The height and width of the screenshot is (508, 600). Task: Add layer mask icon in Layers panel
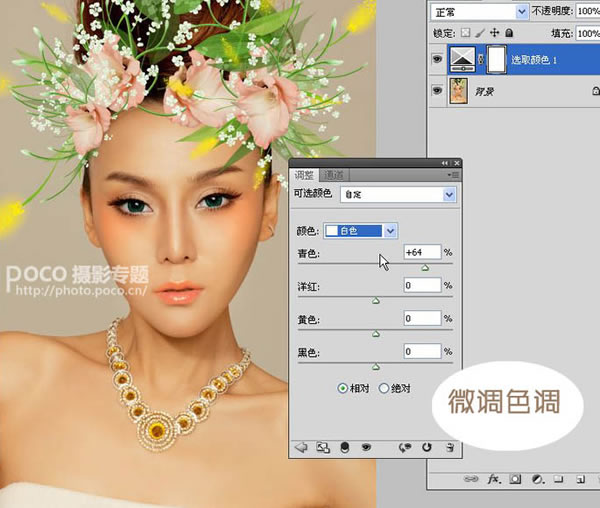pos(515,479)
